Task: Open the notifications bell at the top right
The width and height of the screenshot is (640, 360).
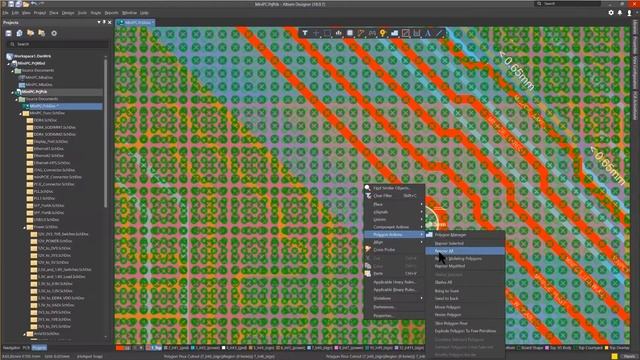Action: click(620, 13)
